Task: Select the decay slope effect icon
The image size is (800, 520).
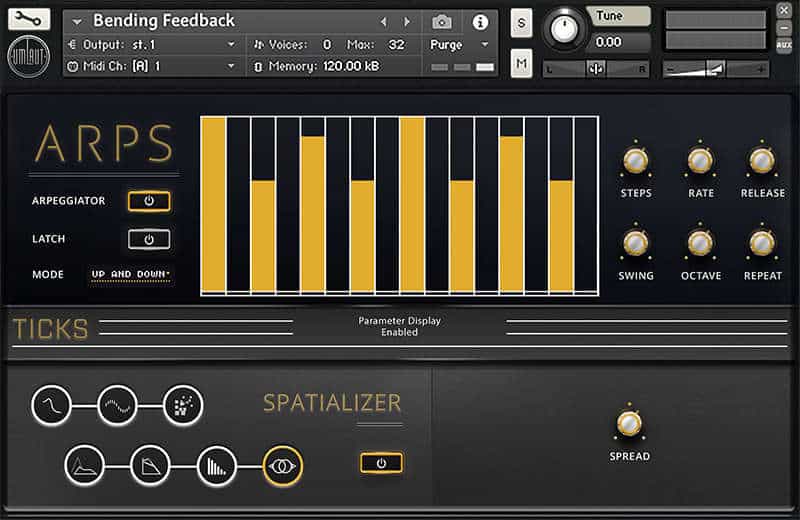Action: click(151, 466)
